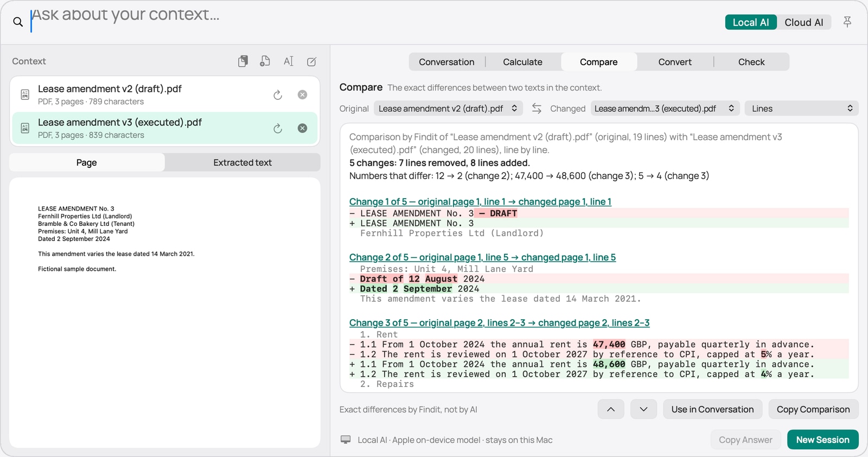Follow the Change 1 of 5 link
Viewport: 868px width, 457px height.
(480, 202)
